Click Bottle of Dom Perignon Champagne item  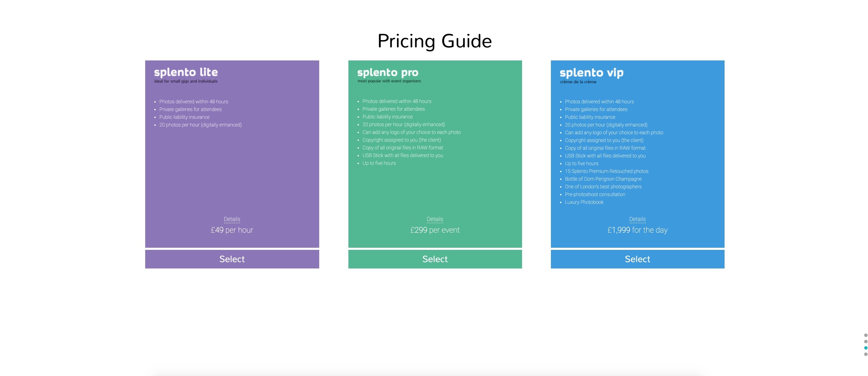tap(603, 179)
